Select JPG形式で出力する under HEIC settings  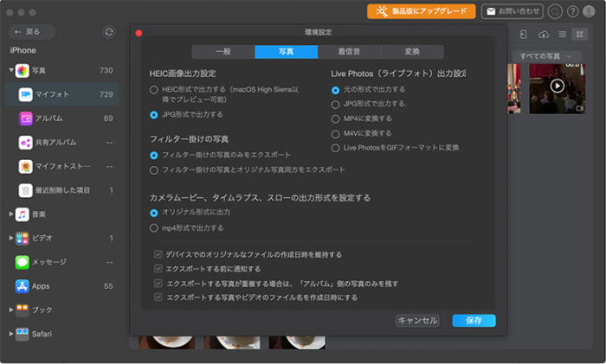pyautogui.click(x=154, y=115)
